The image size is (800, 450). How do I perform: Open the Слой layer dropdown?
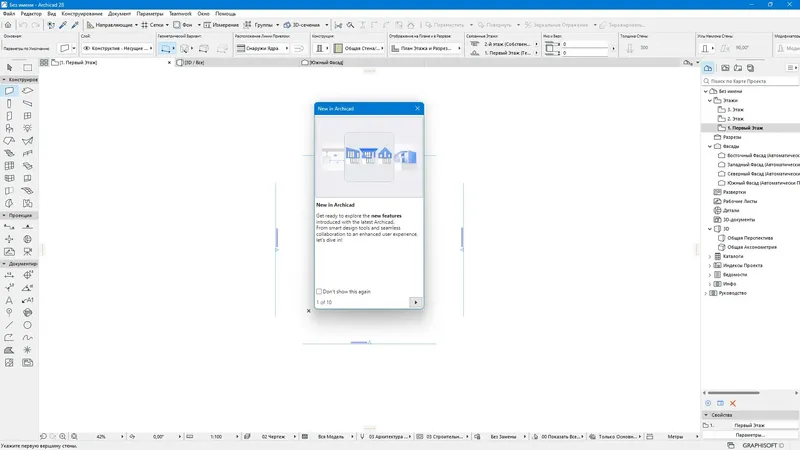(x=117, y=48)
